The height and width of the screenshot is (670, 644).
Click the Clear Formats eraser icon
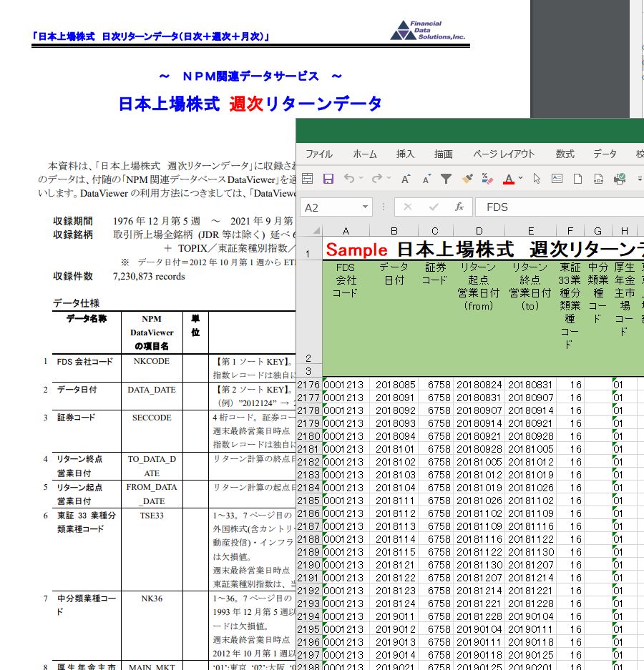click(x=487, y=179)
